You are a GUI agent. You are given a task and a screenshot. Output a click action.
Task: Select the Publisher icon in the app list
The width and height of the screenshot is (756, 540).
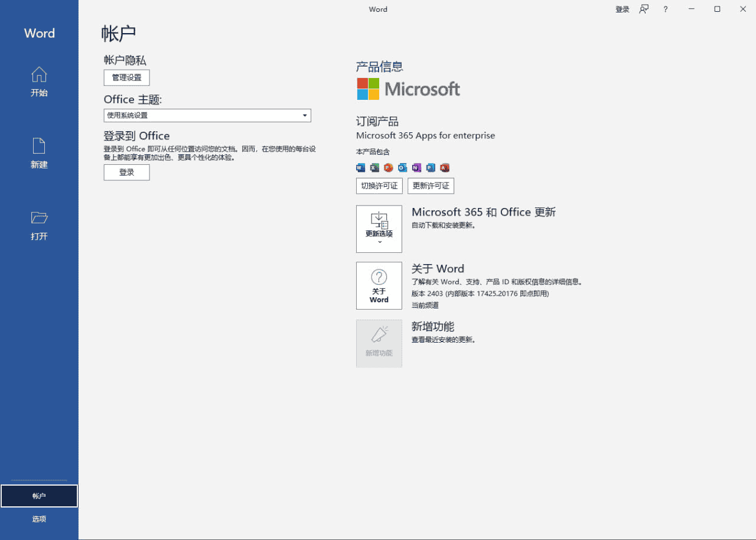431,167
